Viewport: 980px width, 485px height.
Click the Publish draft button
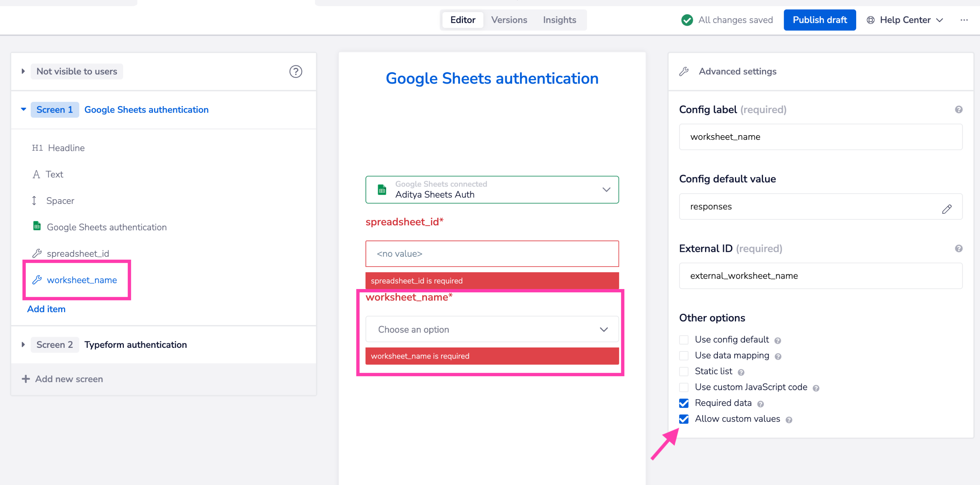(820, 20)
